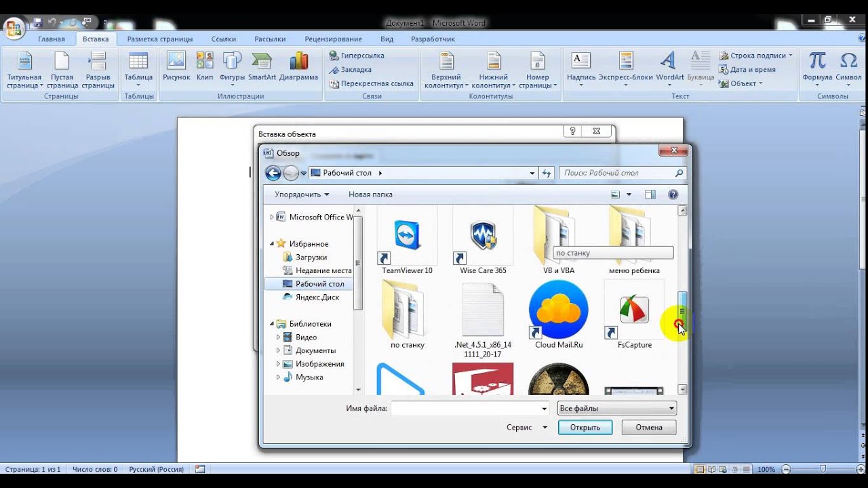Screen dimensions: 868x488
Task: Select the TeamViewer 10 shortcut
Action: [x=408, y=239]
